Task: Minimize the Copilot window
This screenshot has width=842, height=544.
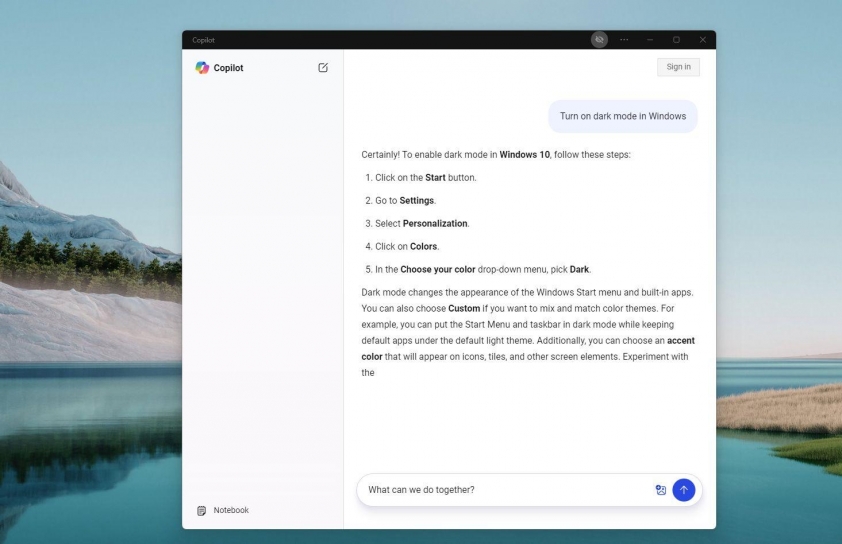Action: pyautogui.click(x=651, y=40)
